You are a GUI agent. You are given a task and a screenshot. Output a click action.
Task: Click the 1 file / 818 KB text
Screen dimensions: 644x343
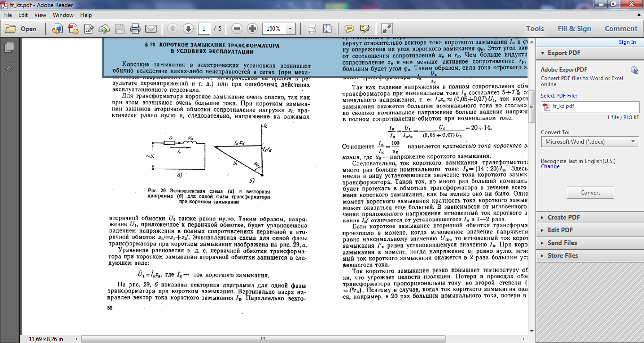coord(623,117)
